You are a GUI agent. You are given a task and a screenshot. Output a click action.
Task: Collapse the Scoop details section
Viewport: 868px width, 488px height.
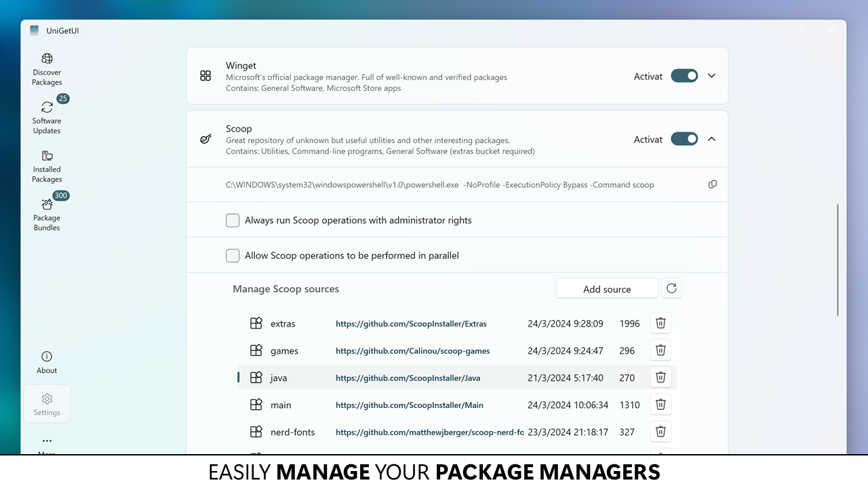(711, 138)
